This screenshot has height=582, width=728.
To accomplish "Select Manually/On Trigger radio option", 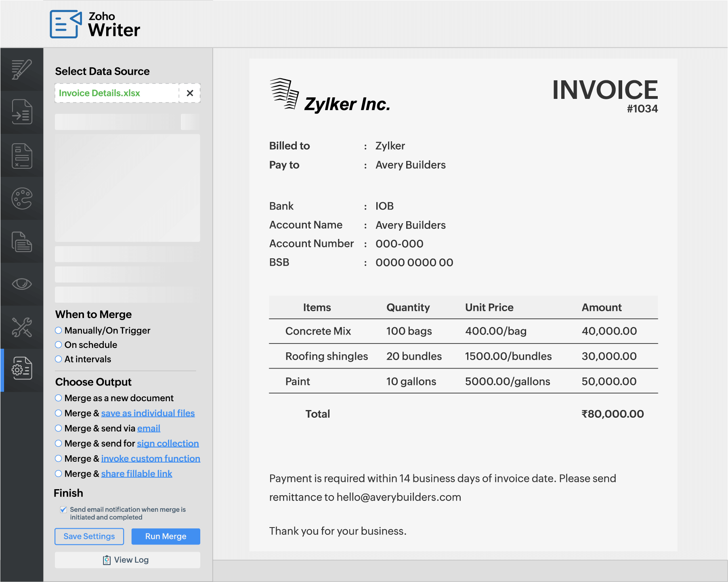I will pos(59,331).
